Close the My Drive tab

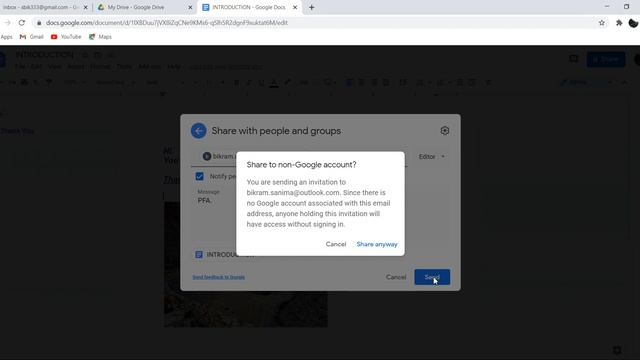click(x=190, y=7)
